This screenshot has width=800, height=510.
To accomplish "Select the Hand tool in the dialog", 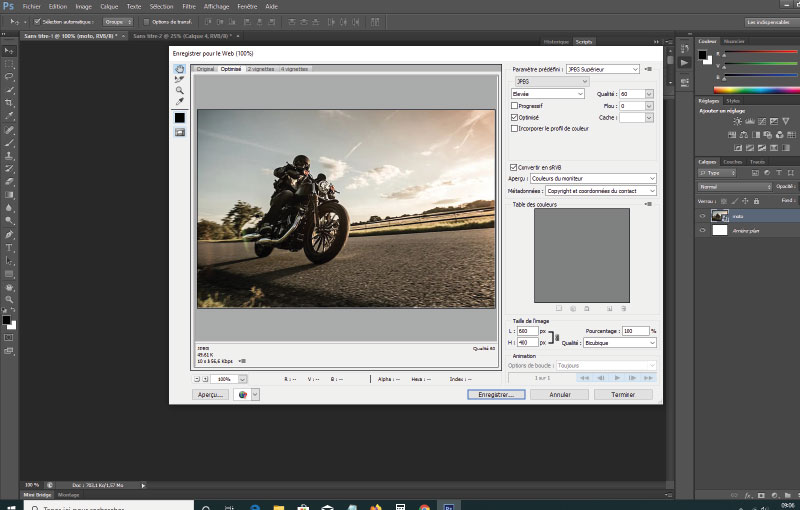I will coord(180,69).
